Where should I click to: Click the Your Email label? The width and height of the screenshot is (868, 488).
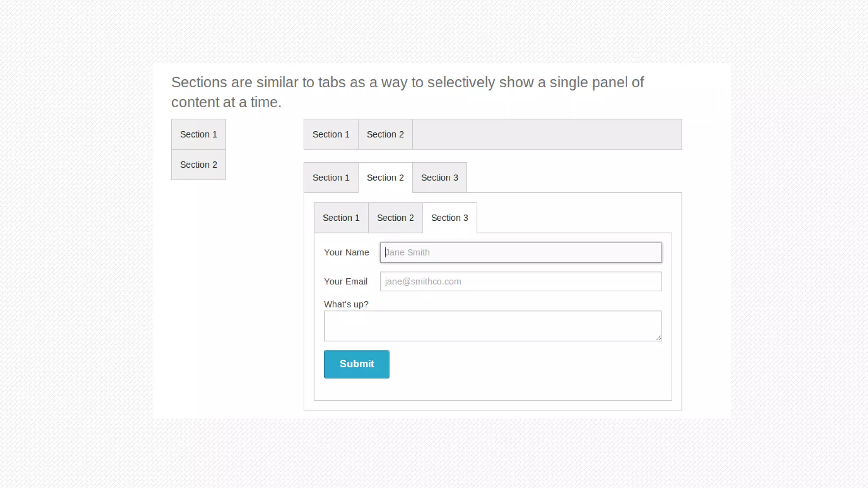click(x=345, y=281)
